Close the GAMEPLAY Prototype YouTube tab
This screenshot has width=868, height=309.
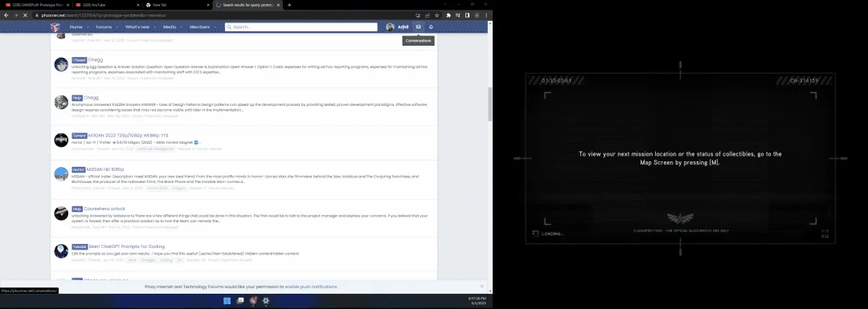pyautogui.click(x=69, y=5)
